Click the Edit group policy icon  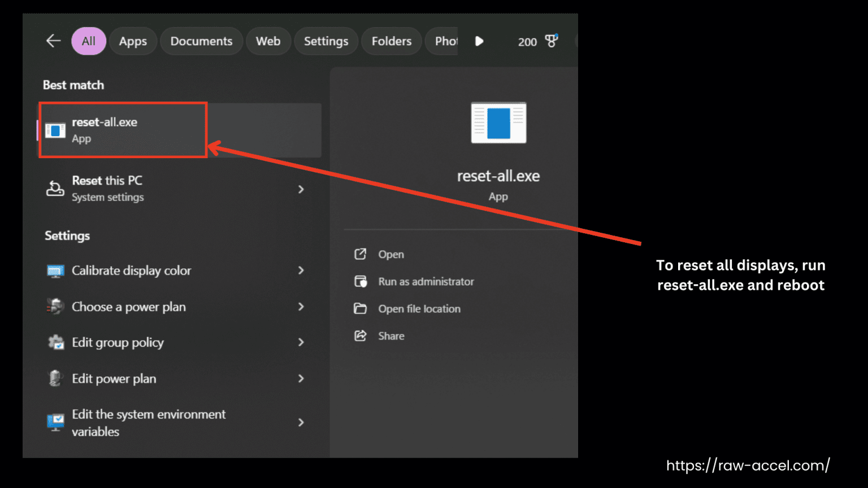pos(55,342)
